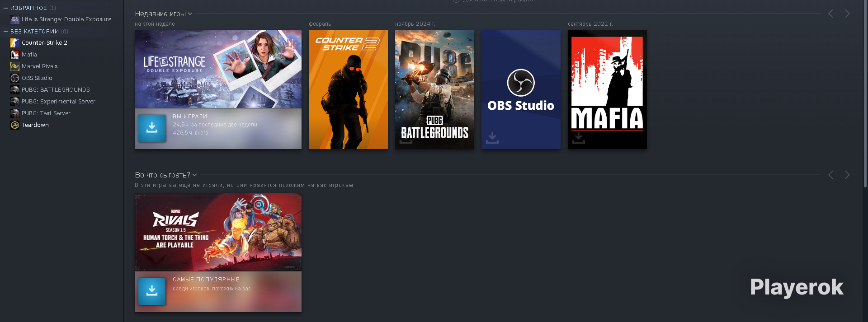Viewport: 868px width, 322px height.
Task: Go to next page of recent games
Action: pos(847,14)
